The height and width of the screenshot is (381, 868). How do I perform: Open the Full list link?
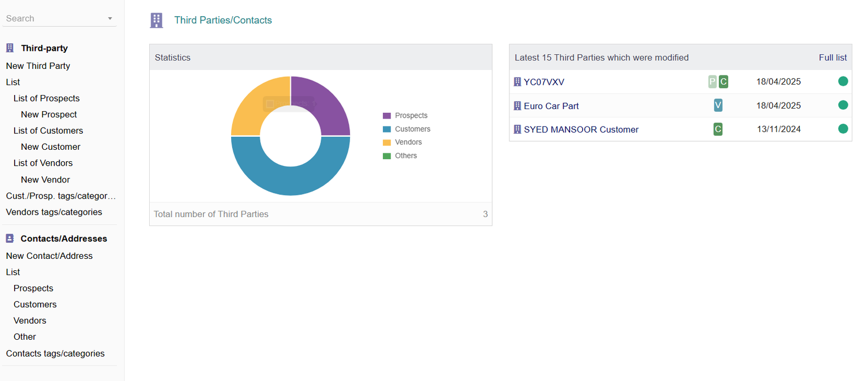[832, 58]
